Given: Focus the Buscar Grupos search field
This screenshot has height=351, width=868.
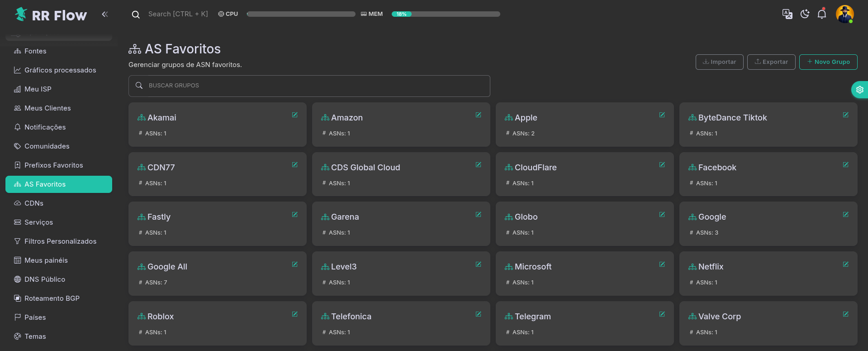Looking at the screenshot, I should pos(309,86).
